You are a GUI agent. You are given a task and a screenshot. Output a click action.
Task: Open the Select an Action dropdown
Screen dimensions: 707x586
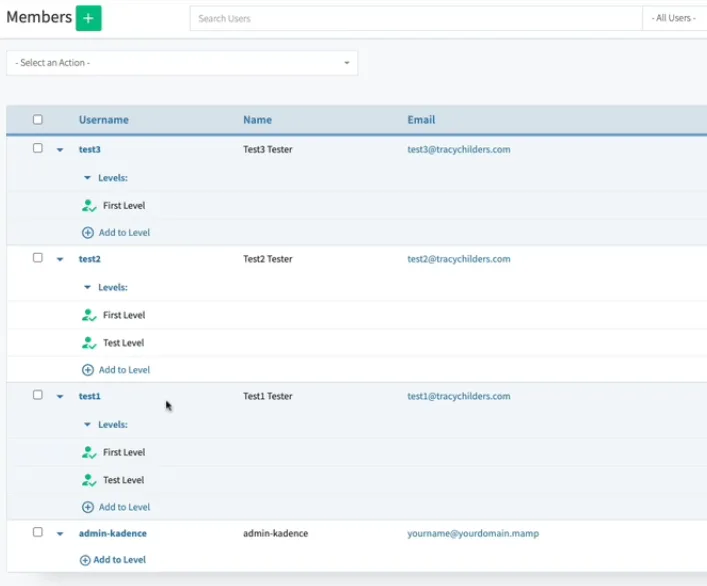click(182, 63)
